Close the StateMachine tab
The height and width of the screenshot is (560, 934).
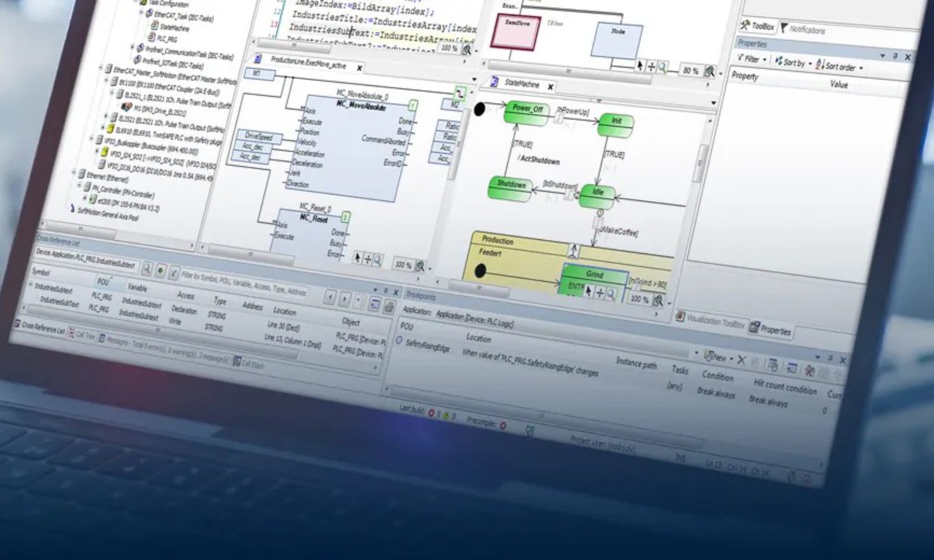(551, 86)
